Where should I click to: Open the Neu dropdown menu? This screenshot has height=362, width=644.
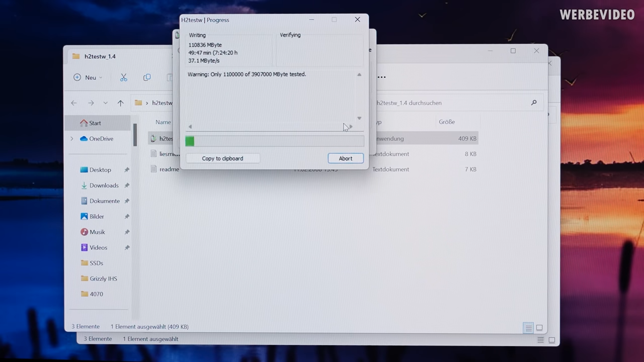coord(88,77)
